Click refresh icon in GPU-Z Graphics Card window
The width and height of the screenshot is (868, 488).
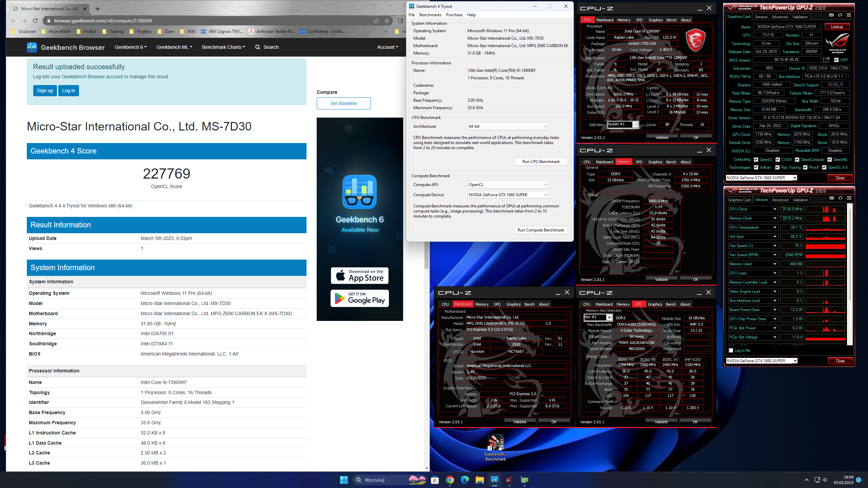(840, 15)
